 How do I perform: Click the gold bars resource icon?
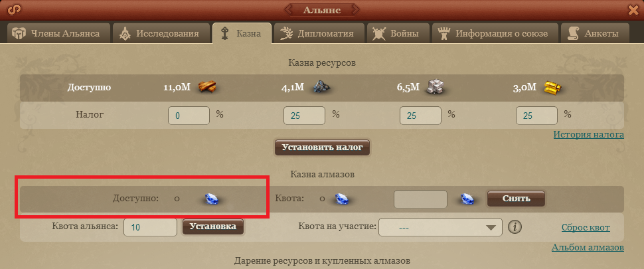551,86
